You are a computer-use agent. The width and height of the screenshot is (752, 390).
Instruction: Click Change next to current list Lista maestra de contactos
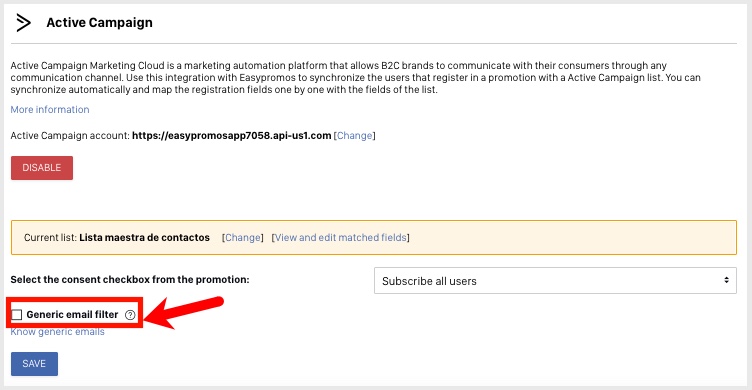tap(243, 237)
